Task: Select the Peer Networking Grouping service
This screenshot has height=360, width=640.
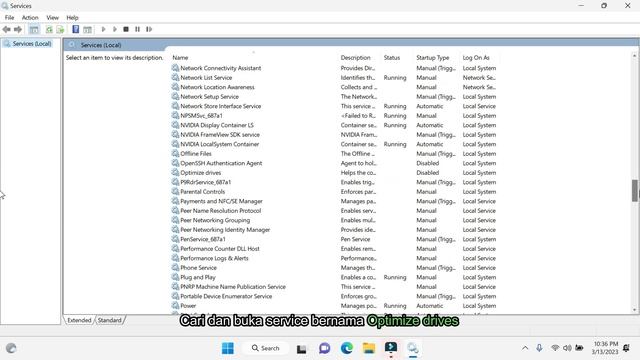Action: pyautogui.click(x=215, y=220)
